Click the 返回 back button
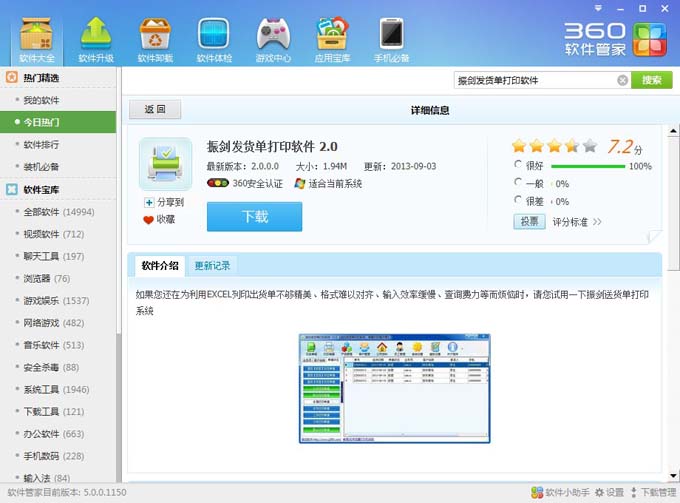This screenshot has height=503, width=680. point(155,109)
